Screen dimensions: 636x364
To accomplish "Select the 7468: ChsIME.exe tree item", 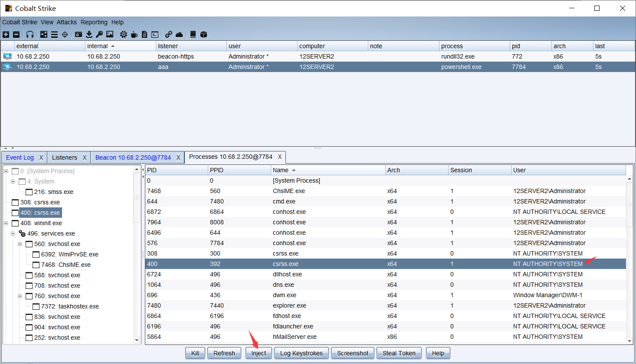I will tap(66, 265).
